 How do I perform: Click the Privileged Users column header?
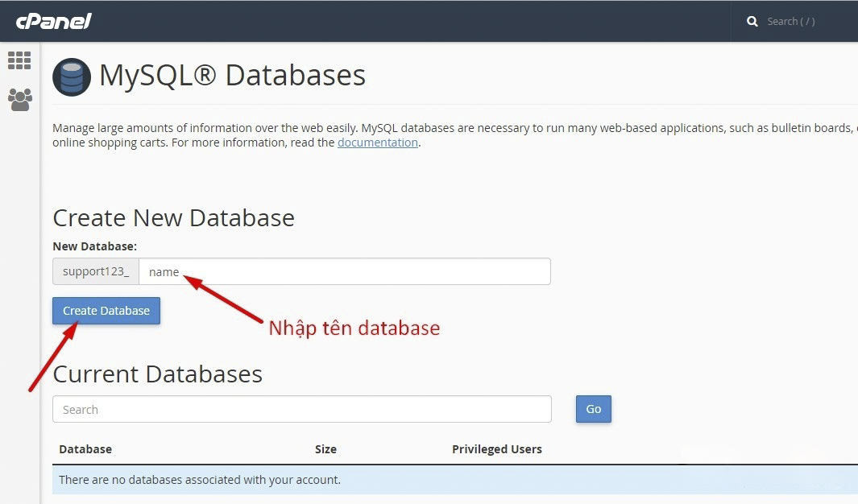point(496,449)
